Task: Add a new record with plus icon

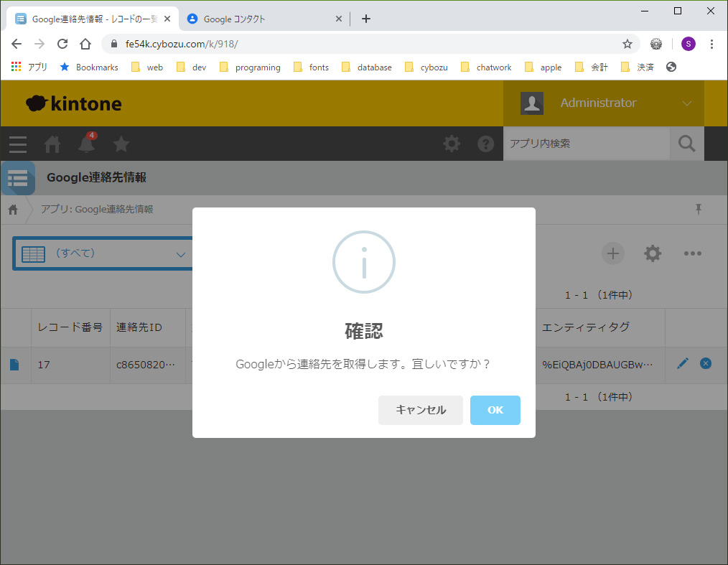Action: pyautogui.click(x=613, y=253)
